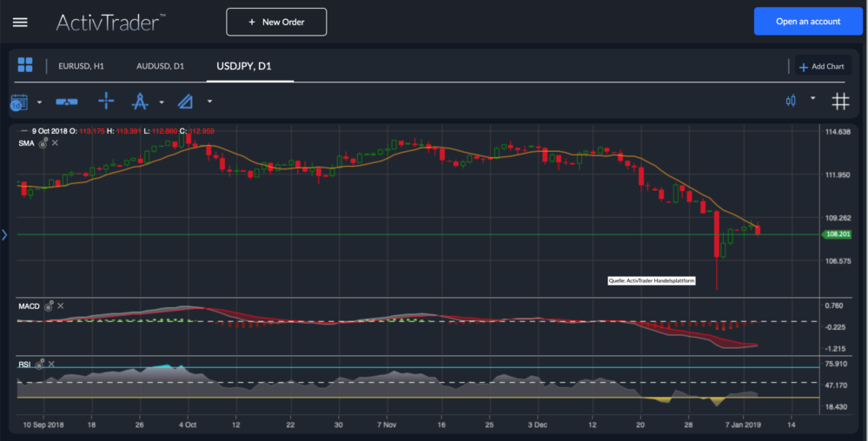
Task: Click the 7 Jan 2019 date label
Action: coord(743,425)
